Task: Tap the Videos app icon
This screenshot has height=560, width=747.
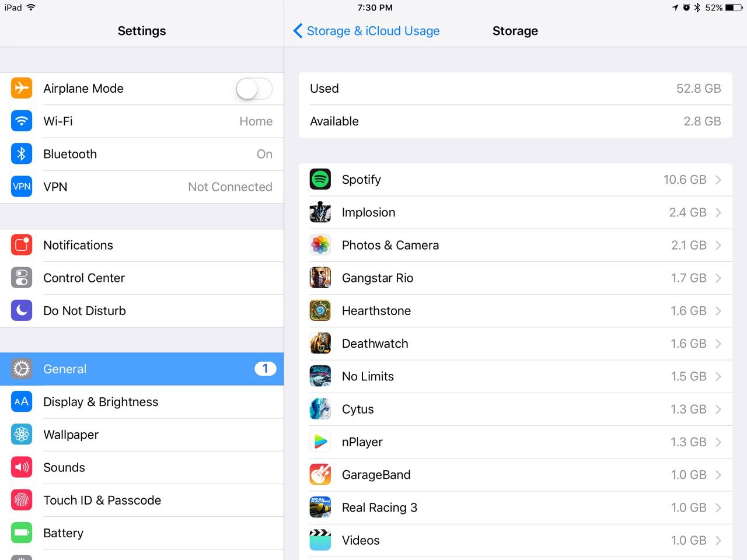Action: (x=320, y=540)
